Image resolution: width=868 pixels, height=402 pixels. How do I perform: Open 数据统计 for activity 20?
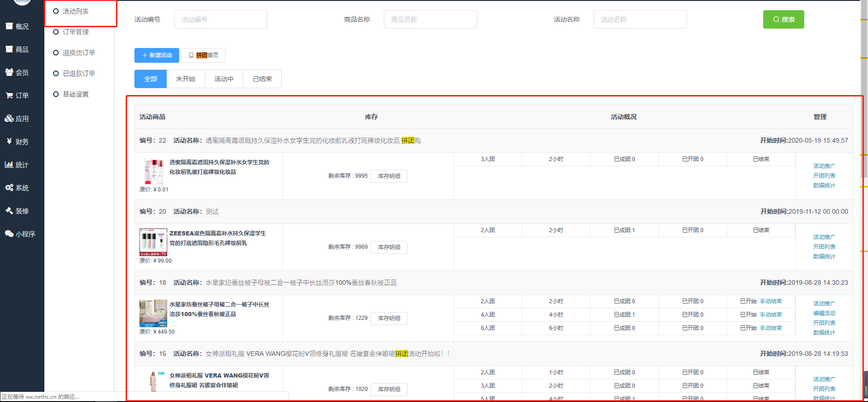tap(824, 257)
